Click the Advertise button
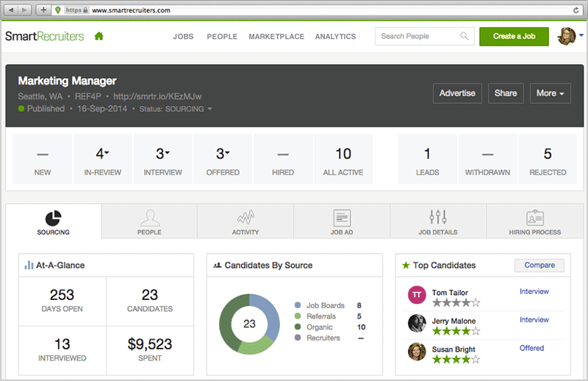Image resolution: width=588 pixels, height=381 pixels. 457,93
